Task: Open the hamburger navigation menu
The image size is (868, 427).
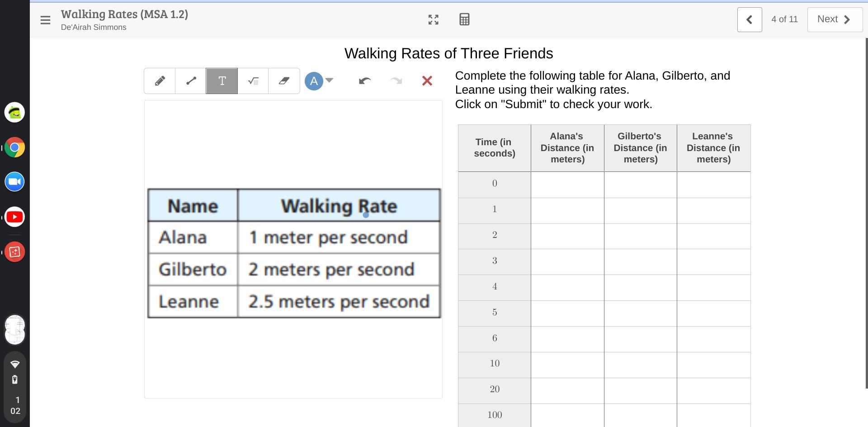Action: [45, 20]
